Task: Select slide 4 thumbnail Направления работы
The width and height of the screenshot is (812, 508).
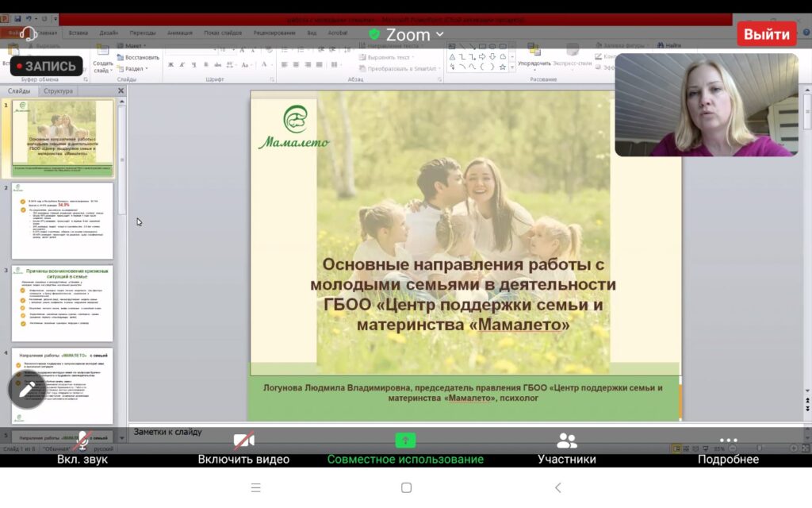Action: point(63,387)
